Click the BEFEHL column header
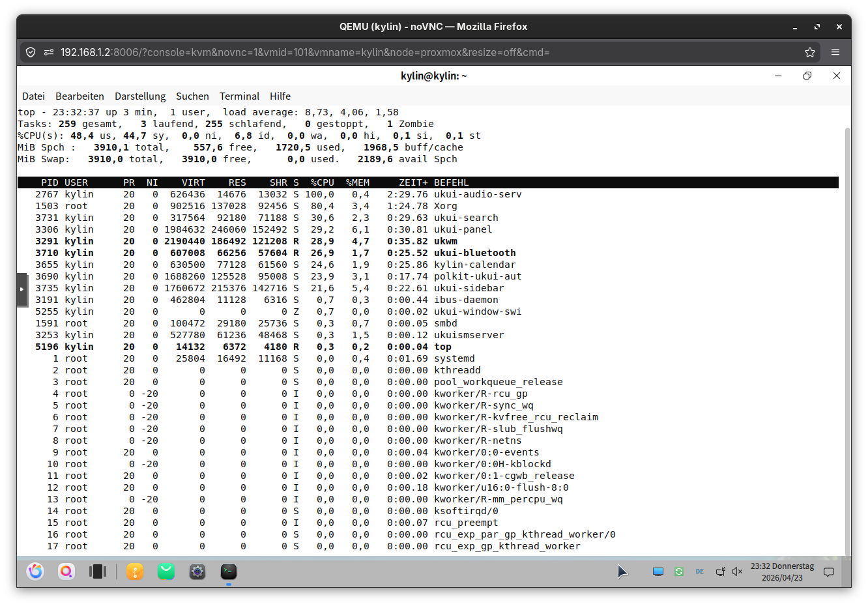The width and height of the screenshot is (868, 606). pyautogui.click(x=452, y=182)
